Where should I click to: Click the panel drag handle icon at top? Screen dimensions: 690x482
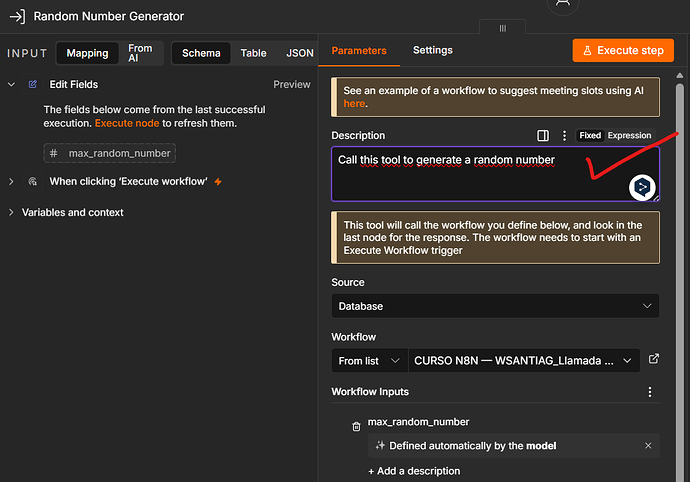[503, 28]
